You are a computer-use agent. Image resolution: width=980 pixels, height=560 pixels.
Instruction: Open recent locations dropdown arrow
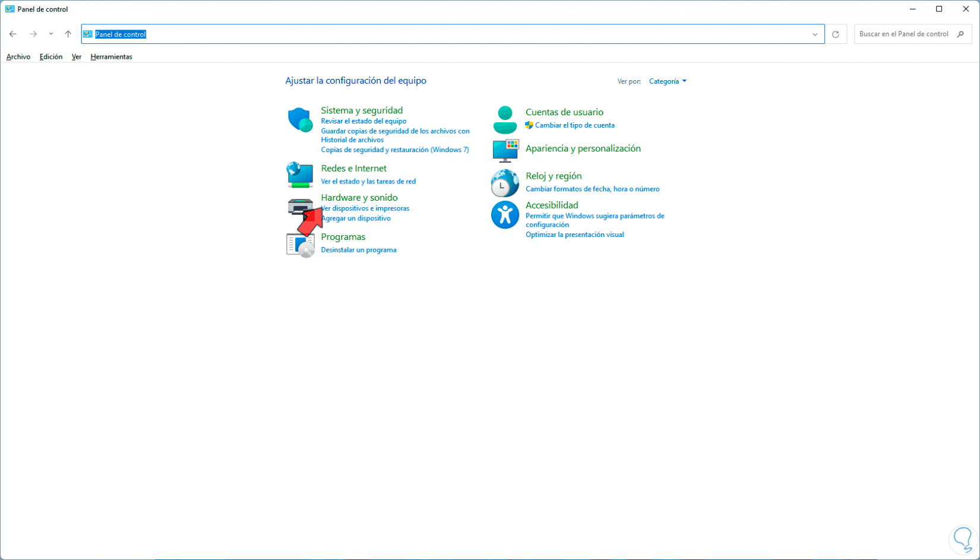pyautogui.click(x=51, y=34)
